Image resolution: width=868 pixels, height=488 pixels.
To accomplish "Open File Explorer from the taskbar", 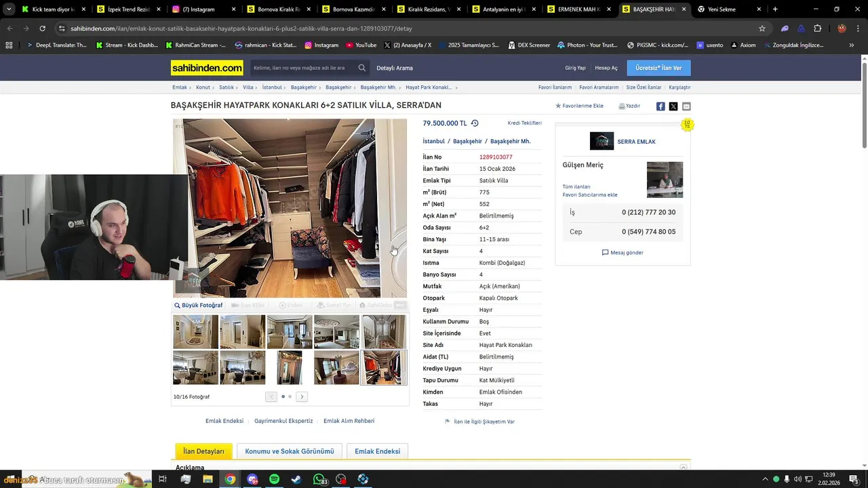I will click(x=208, y=479).
